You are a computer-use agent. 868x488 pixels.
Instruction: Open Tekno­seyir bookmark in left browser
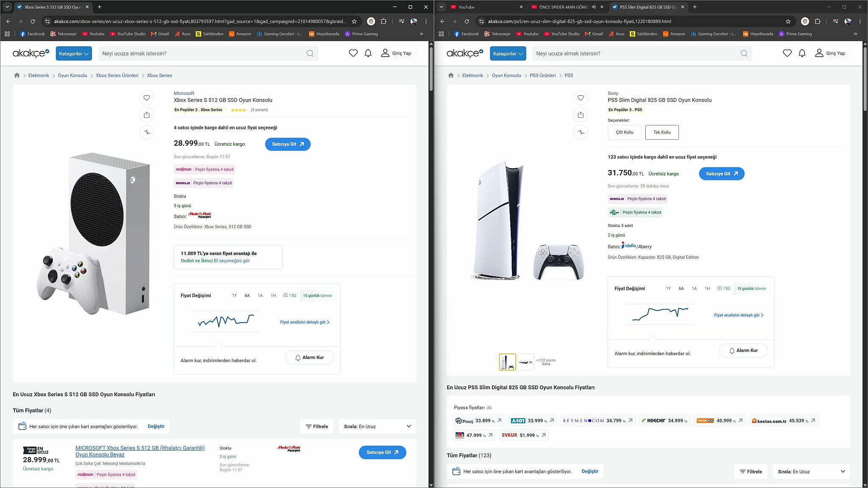coord(64,34)
